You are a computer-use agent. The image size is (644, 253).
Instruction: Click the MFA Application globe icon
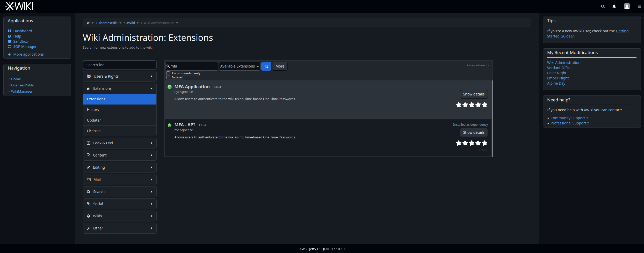170,87
